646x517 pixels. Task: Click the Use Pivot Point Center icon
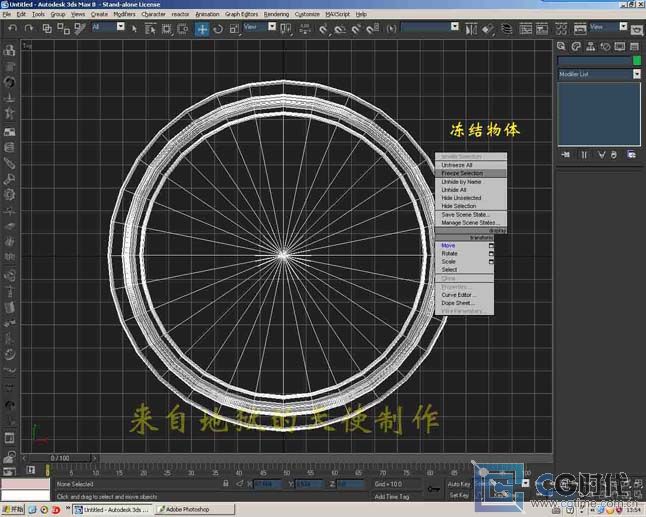click(286, 28)
